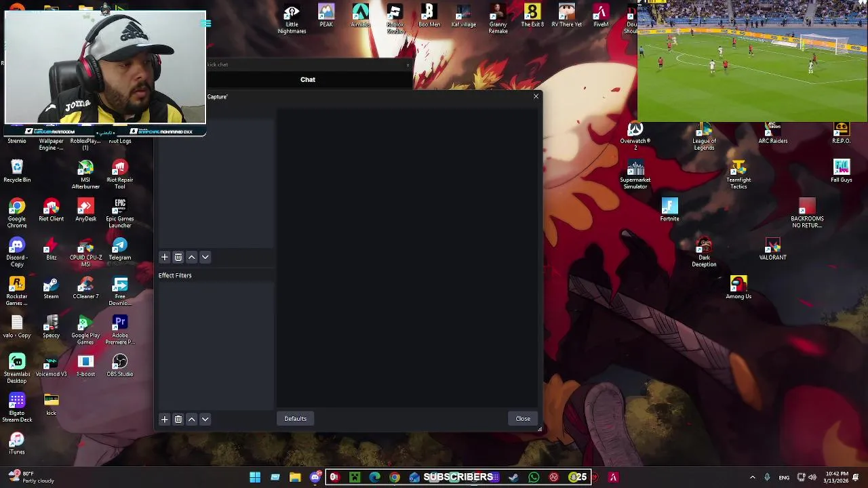868x488 pixels.
Task: Select the League of Legends icon
Action: pyautogui.click(x=704, y=136)
